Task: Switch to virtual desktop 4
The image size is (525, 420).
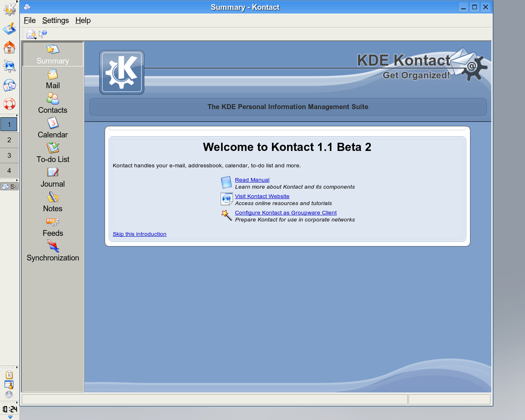Action: pyautogui.click(x=9, y=171)
